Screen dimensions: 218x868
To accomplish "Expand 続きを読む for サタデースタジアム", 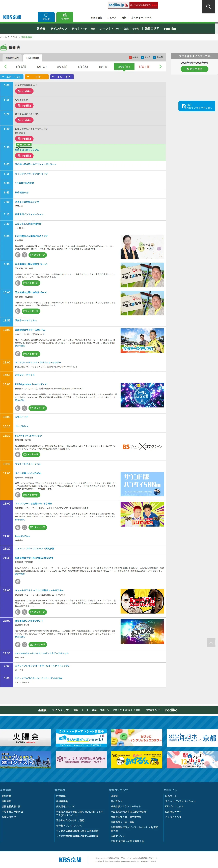I will coord(20,346).
